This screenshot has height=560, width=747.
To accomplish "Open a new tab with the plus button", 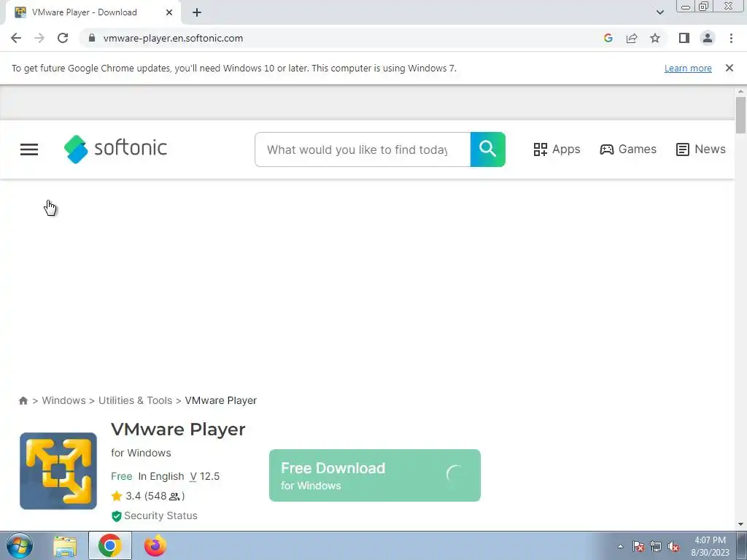I will coord(197,12).
